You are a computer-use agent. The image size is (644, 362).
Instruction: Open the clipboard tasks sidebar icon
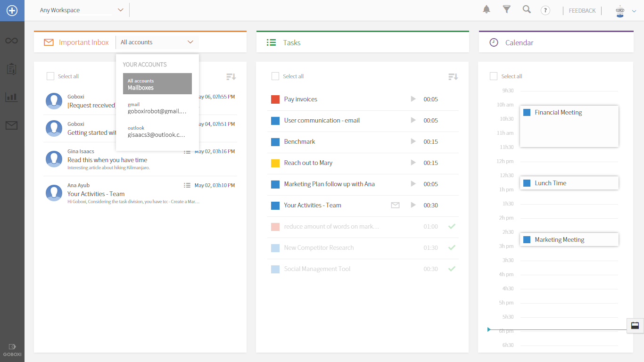(x=12, y=69)
